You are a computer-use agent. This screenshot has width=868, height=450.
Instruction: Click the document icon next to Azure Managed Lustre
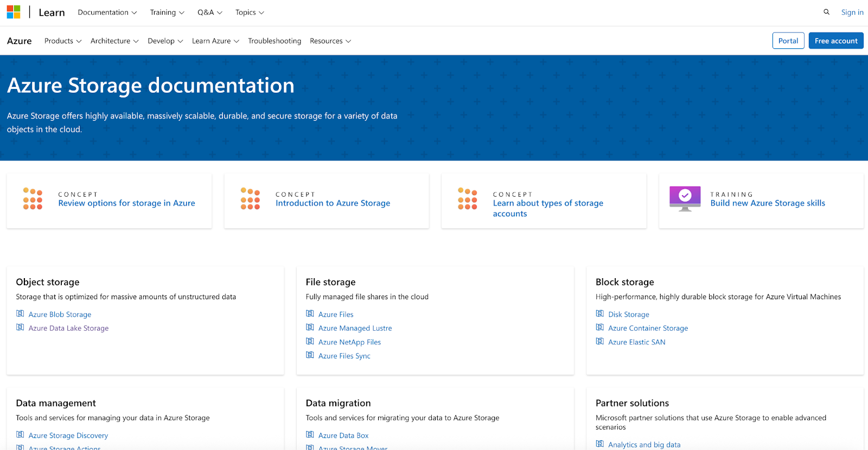coord(310,327)
